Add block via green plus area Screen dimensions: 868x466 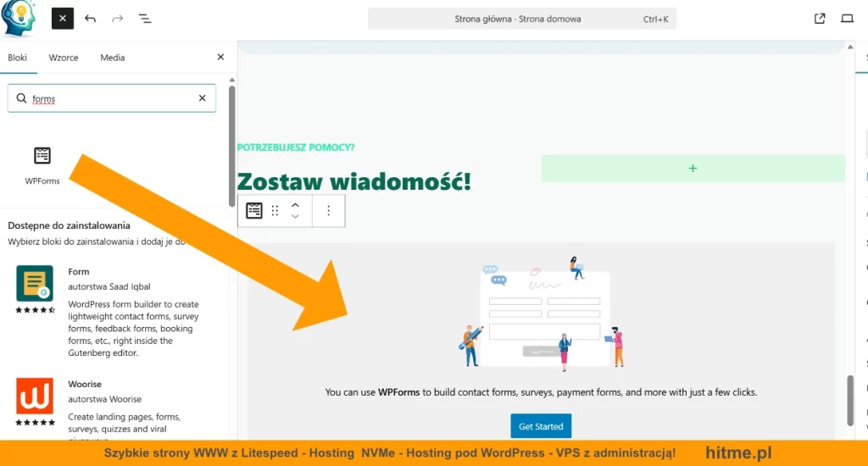click(x=693, y=169)
